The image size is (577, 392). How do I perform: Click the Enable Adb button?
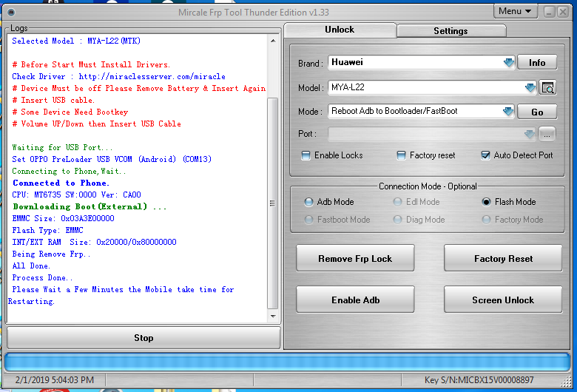[355, 300]
